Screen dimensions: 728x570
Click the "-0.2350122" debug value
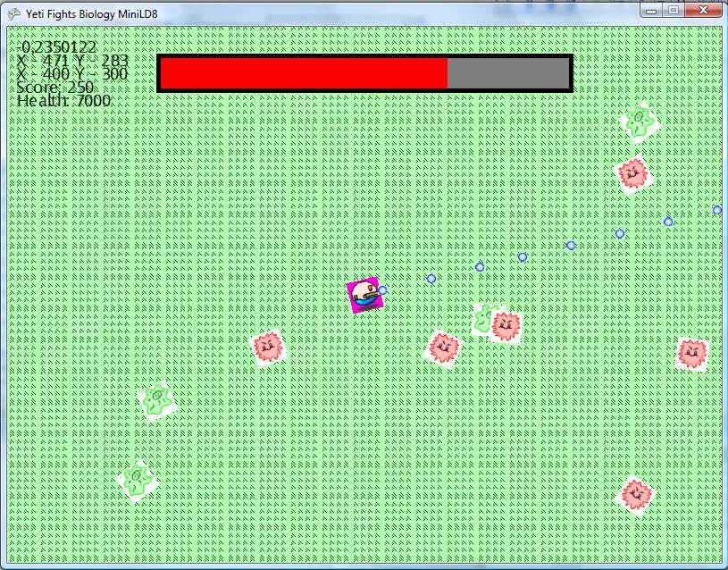(57, 47)
